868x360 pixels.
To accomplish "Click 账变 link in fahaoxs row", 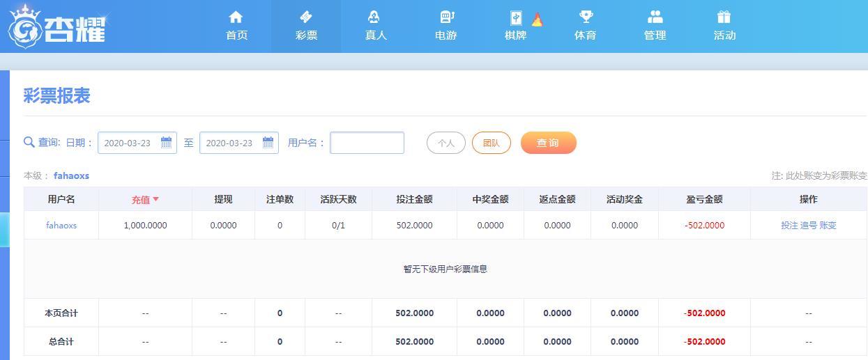I will [828, 225].
